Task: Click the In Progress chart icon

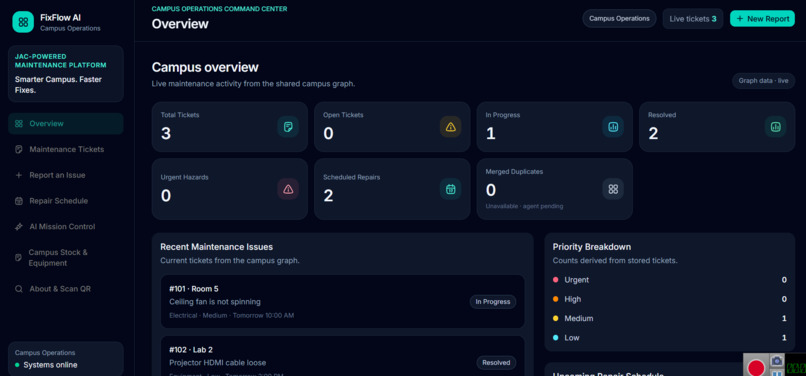Action: click(x=613, y=127)
